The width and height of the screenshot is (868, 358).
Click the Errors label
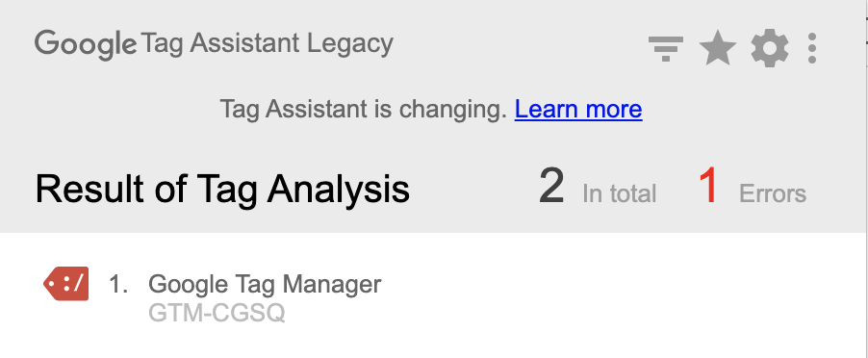coord(772,193)
